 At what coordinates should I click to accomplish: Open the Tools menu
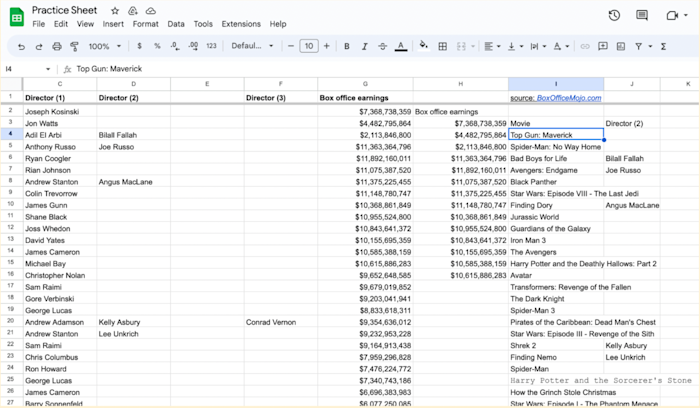pyautogui.click(x=203, y=24)
